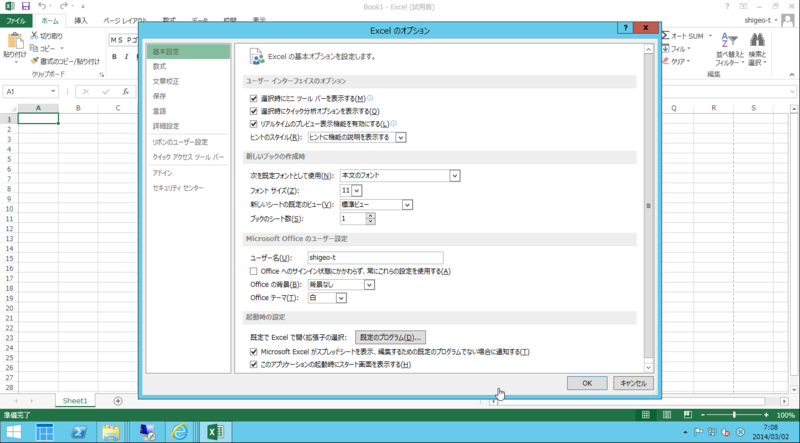The width and height of the screenshot is (800, 443).
Task: Click the Redo arrow icon
Action: pos(63,7)
